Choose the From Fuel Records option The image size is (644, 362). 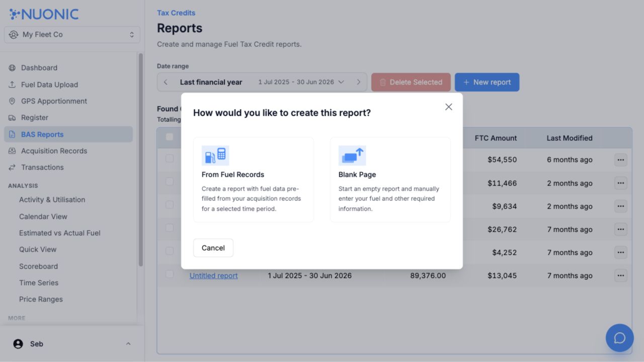point(254,179)
